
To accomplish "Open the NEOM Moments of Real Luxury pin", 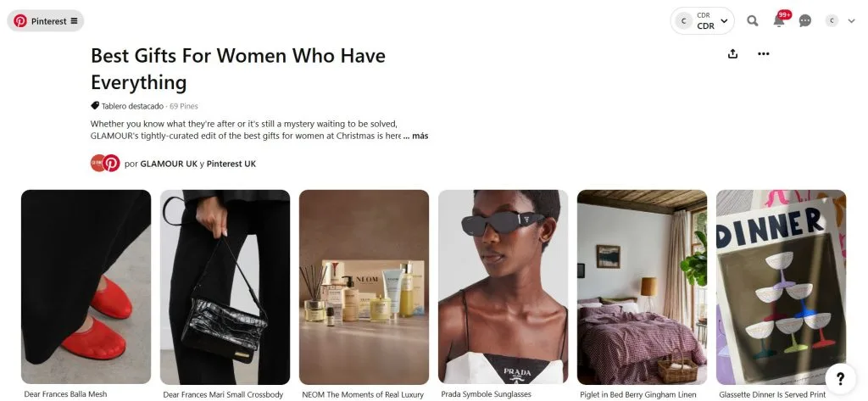I will 364,287.
